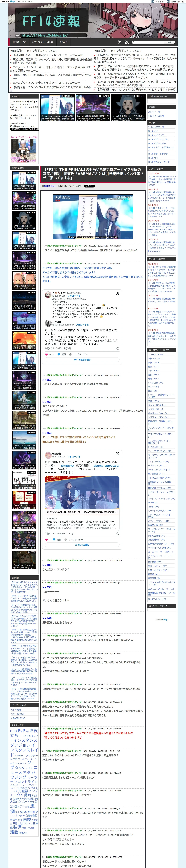Open the About navigation item
Screen dimensions: 186x868
pyautogui.click(x=63, y=42)
